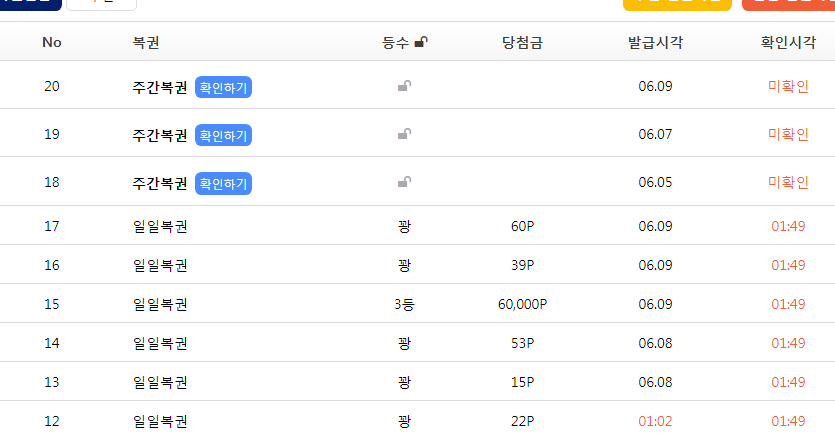Click the 39P prize amount

[x=522, y=265]
